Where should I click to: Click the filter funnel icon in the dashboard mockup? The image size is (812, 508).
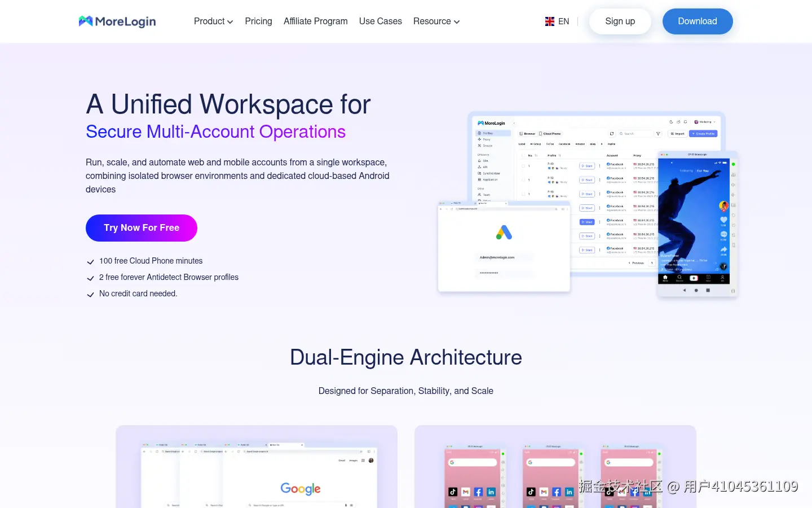click(658, 134)
